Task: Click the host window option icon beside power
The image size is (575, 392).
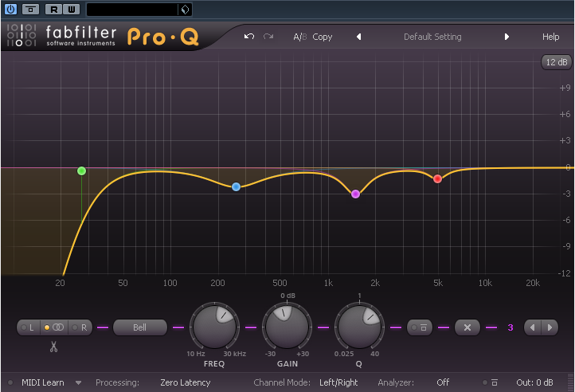Action: coord(31,10)
